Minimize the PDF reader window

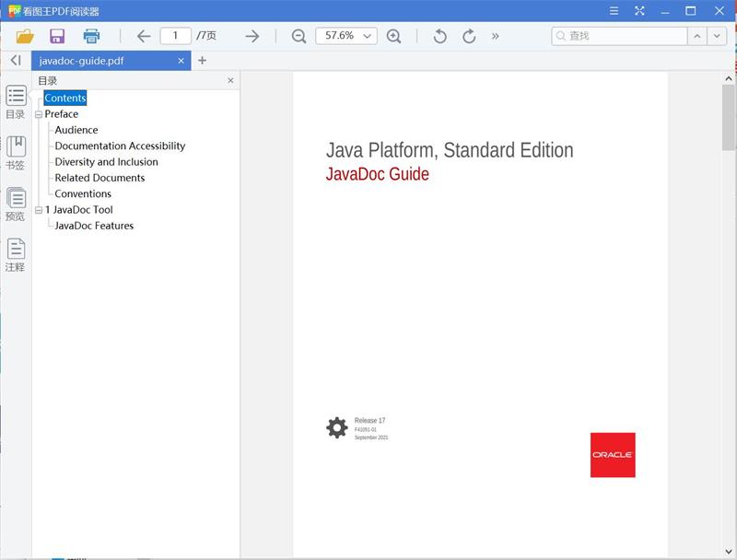tap(664, 11)
